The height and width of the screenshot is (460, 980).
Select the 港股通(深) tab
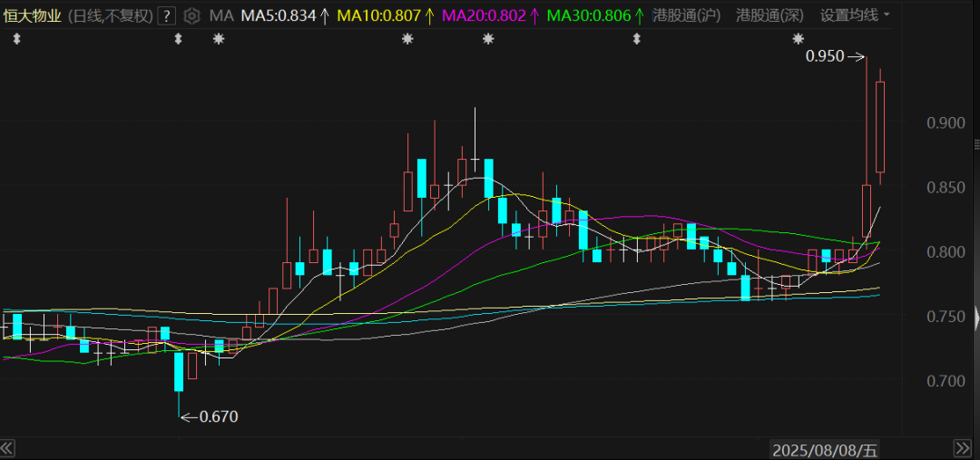click(x=772, y=15)
